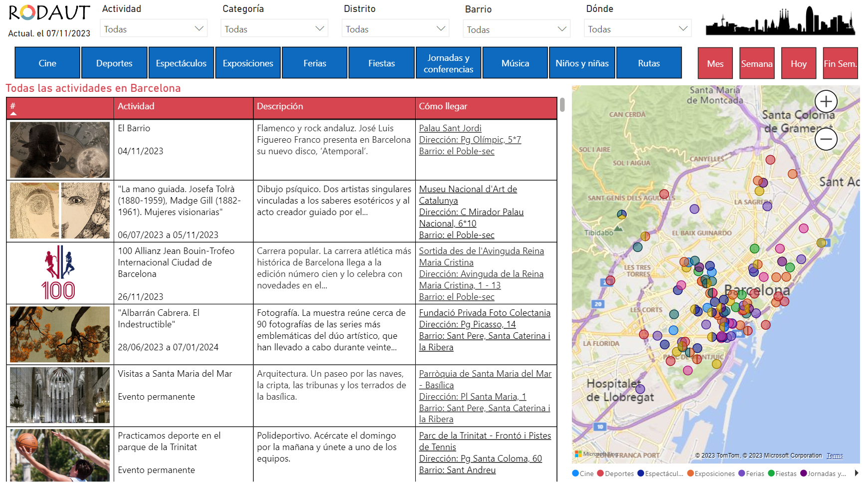868x483 pixels.
Task: Click the Santa Maria del Mar thumbnail
Action: point(60,395)
